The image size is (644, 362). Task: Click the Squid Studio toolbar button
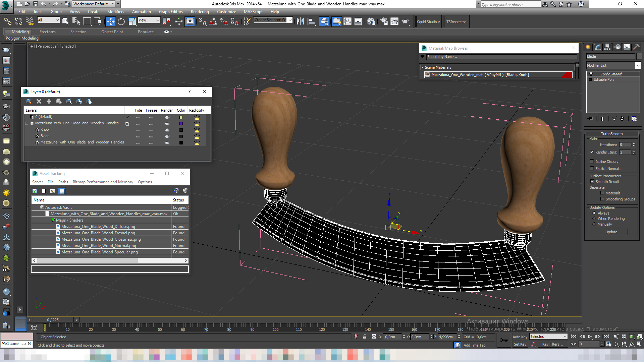tap(428, 22)
